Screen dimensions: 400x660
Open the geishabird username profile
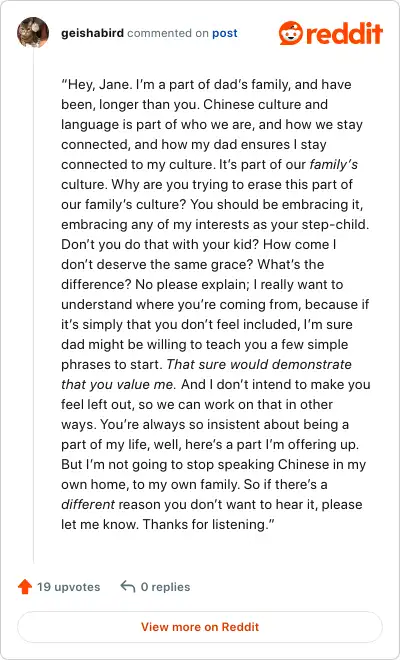pos(92,33)
